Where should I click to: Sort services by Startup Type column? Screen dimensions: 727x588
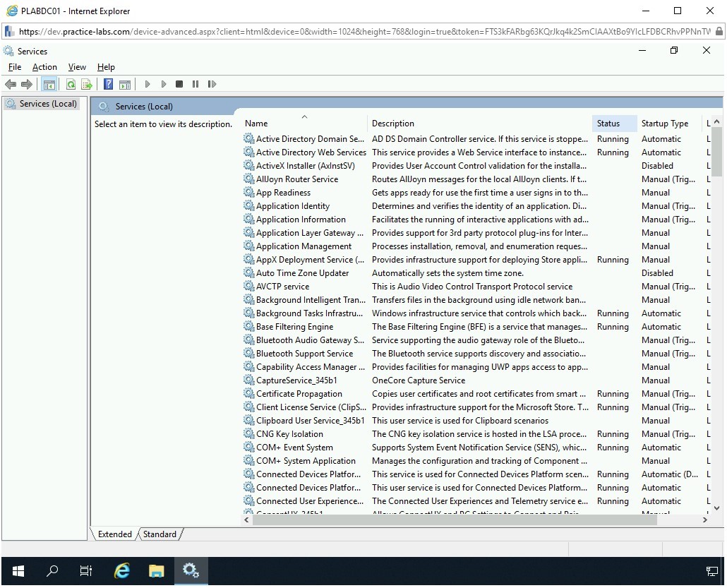point(664,124)
